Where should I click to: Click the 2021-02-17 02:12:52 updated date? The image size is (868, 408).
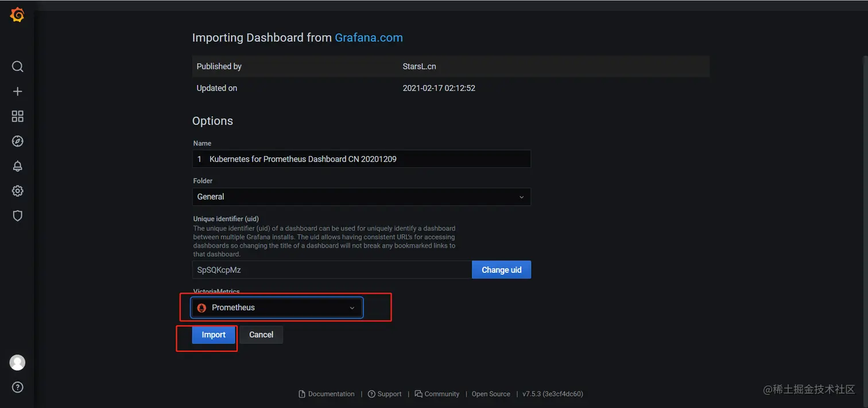(x=439, y=88)
